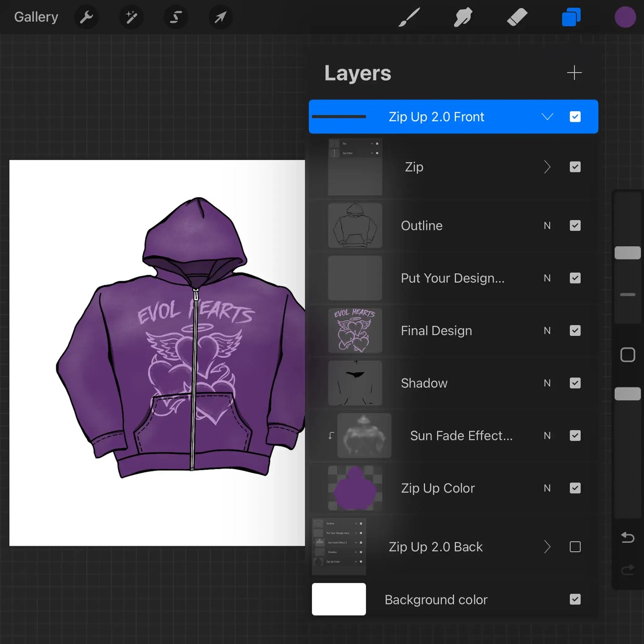Expand the Zip layer group
Screen dimensions: 644x644
tap(547, 167)
